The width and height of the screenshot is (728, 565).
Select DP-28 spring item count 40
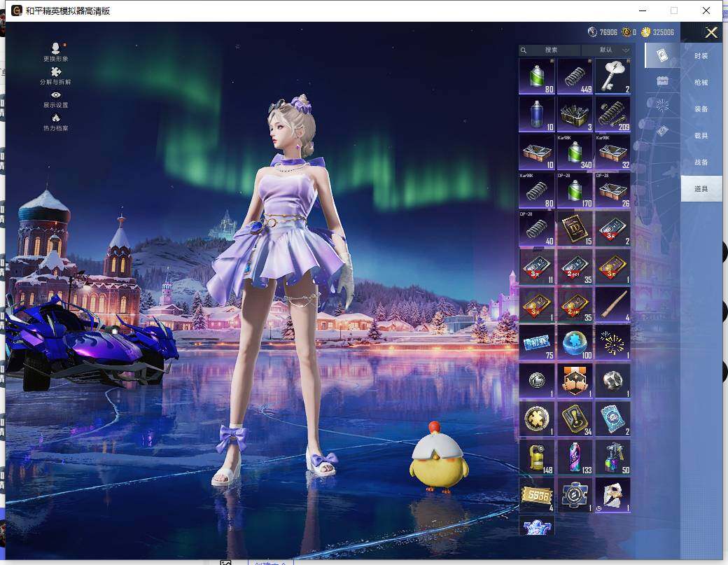pyautogui.click(x=537, y=228)
